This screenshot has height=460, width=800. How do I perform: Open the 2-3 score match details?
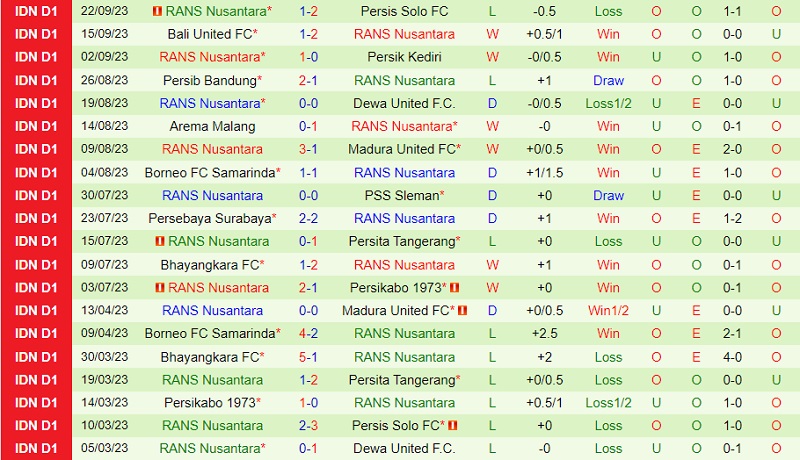309,425
